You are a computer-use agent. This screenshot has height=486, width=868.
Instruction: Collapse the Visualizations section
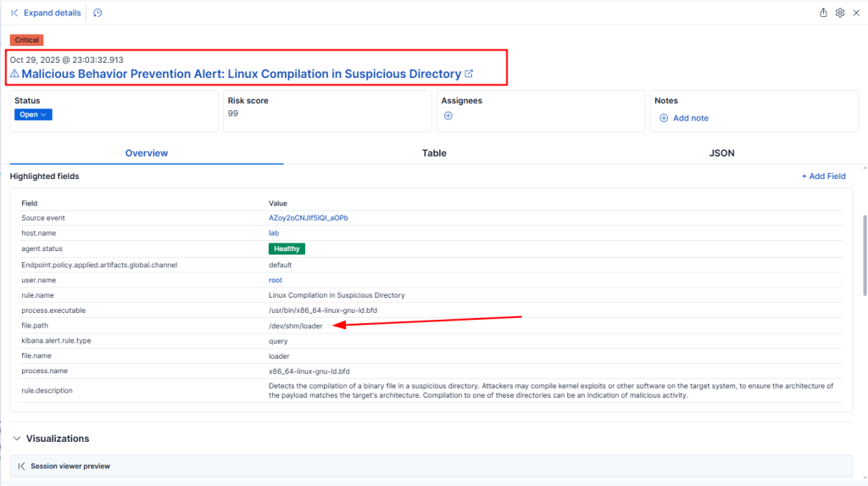click(x=17, y=439)
